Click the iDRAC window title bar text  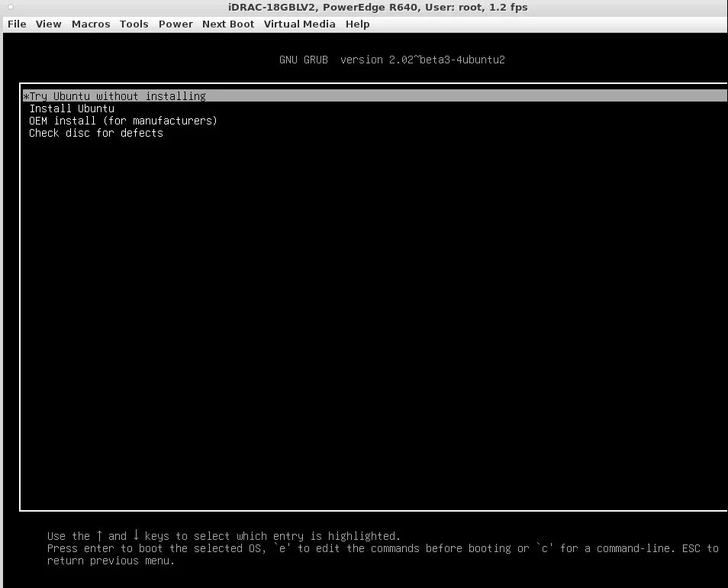coord(378,8)
